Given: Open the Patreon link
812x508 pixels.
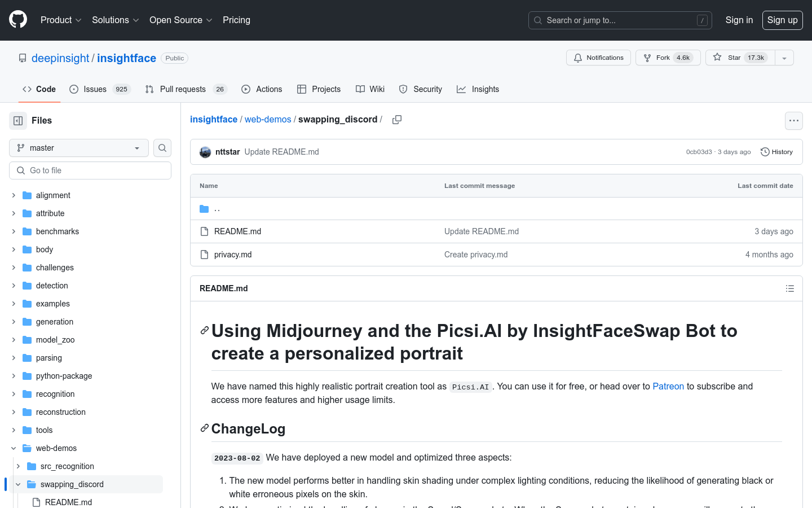Looking at the screenshot, I should click(668, 386).
